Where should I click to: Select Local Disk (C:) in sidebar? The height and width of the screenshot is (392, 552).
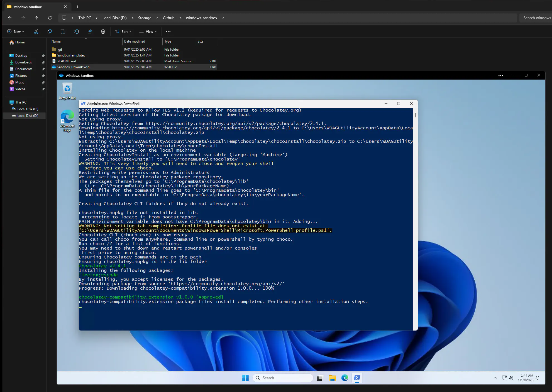[28, 109]
